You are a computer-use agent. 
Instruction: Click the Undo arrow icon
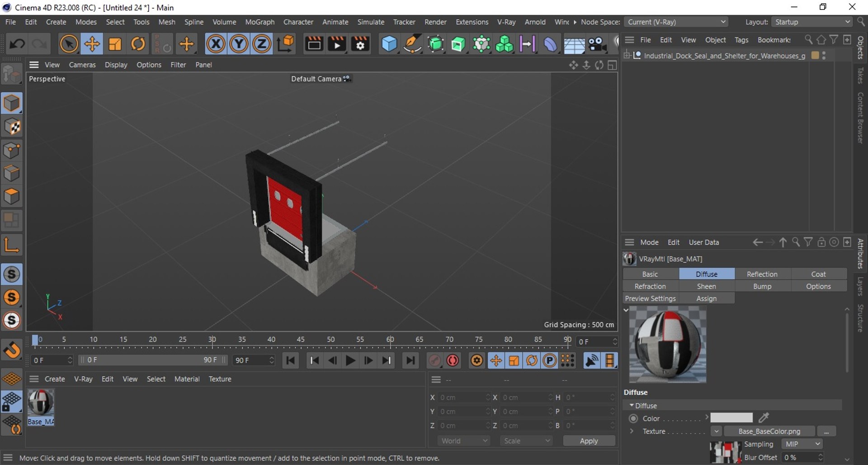tap(17, 44)
